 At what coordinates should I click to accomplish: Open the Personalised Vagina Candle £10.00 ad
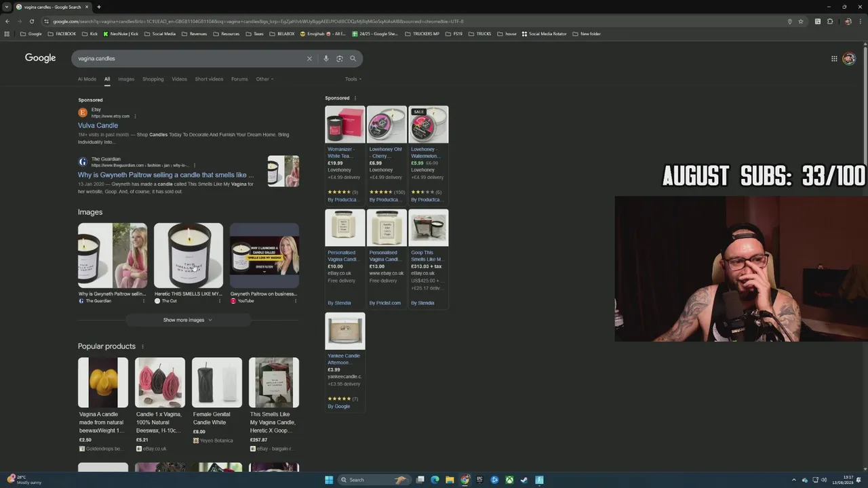click(344, 258)
